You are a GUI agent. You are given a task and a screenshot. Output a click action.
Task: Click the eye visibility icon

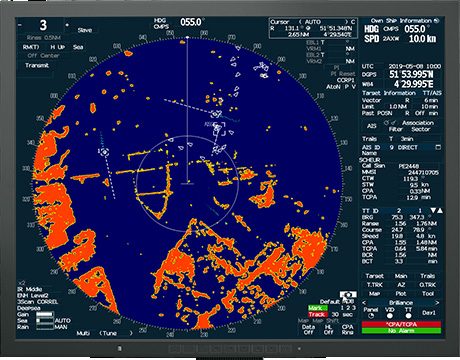[x=348, y=295]
